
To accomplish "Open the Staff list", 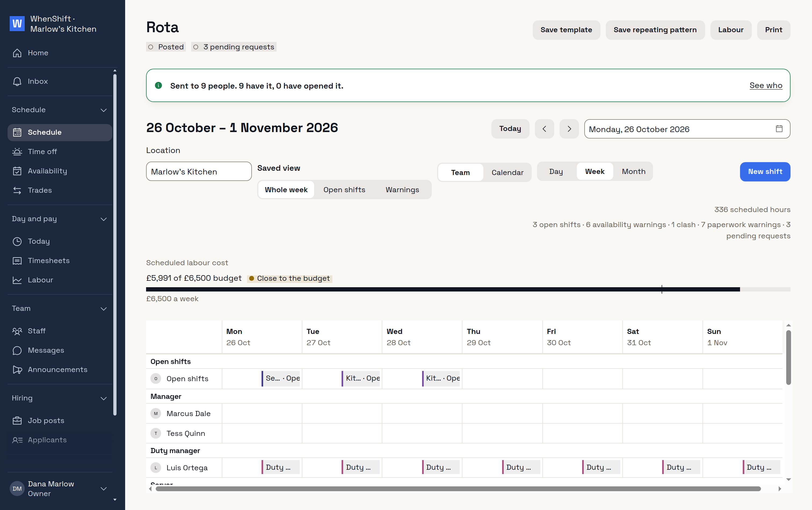I will (60, 331).
